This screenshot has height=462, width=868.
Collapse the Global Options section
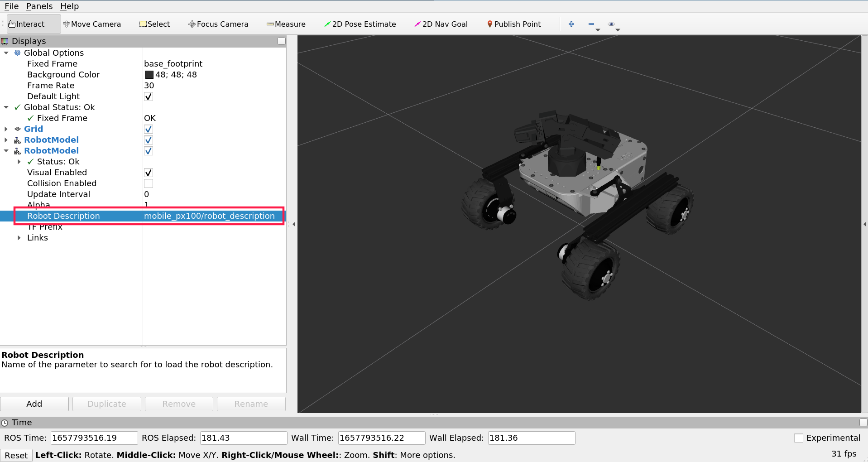6,53
